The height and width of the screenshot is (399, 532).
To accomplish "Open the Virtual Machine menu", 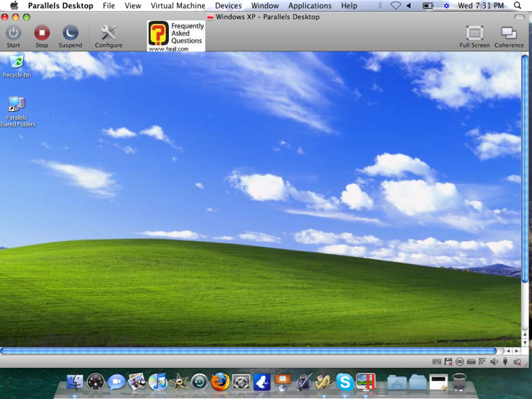I will click(x=178, y=5).
